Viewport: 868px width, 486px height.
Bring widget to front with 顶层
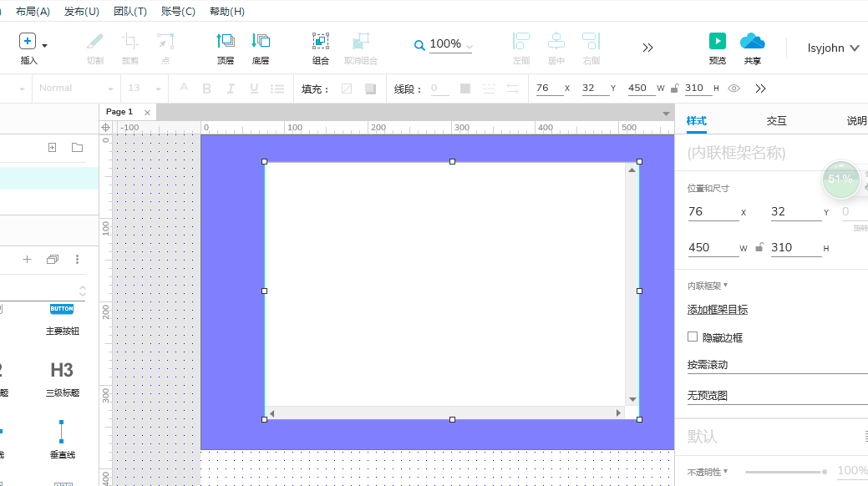(226, 41)
